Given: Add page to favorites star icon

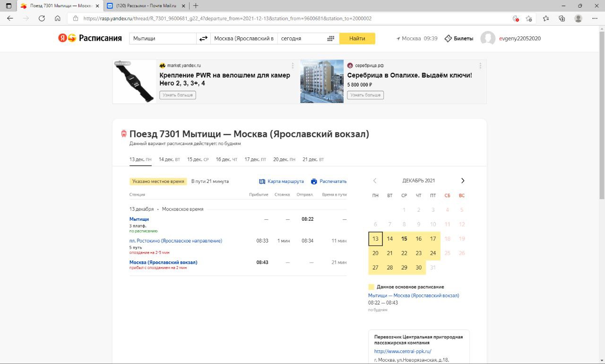Looking at the screenshot, I should pyautogui.click(x=529, y=18).
